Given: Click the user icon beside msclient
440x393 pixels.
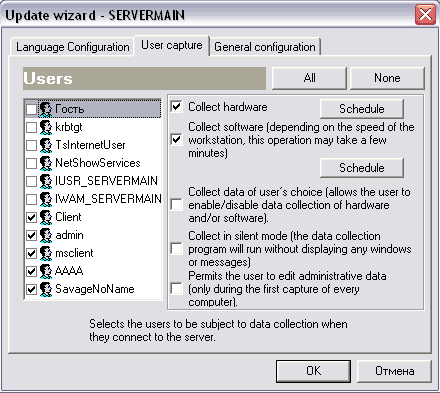Looking at the screenshot, I should click(x=46, y=253).
